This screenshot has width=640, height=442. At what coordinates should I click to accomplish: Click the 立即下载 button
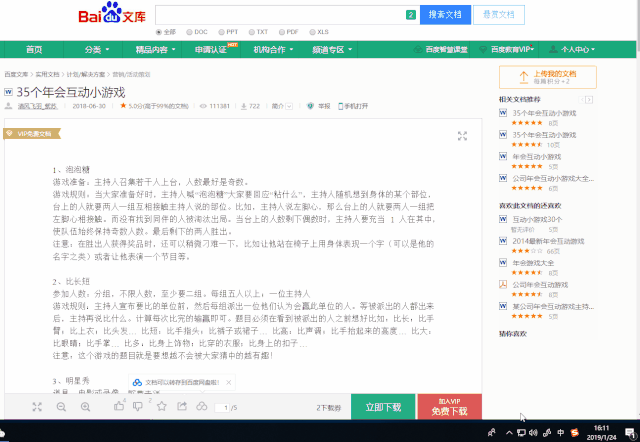pyautogui.click(x=383, y=406)
